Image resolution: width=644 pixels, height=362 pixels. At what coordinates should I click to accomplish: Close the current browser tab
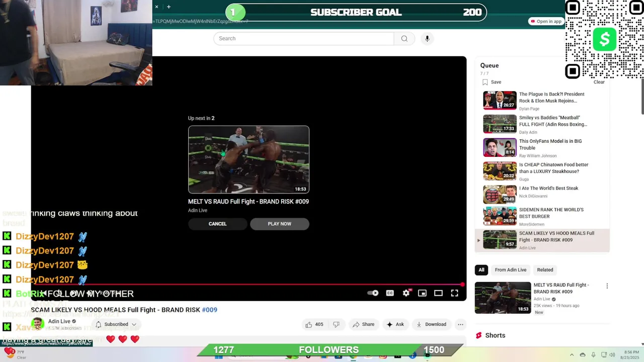tap(156, 7)
